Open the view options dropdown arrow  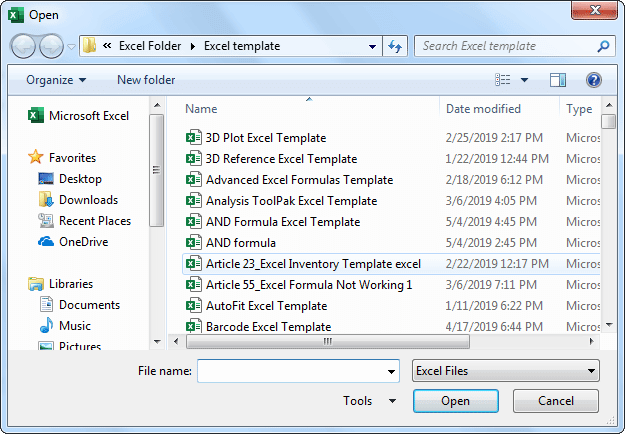tap(525, 80)
